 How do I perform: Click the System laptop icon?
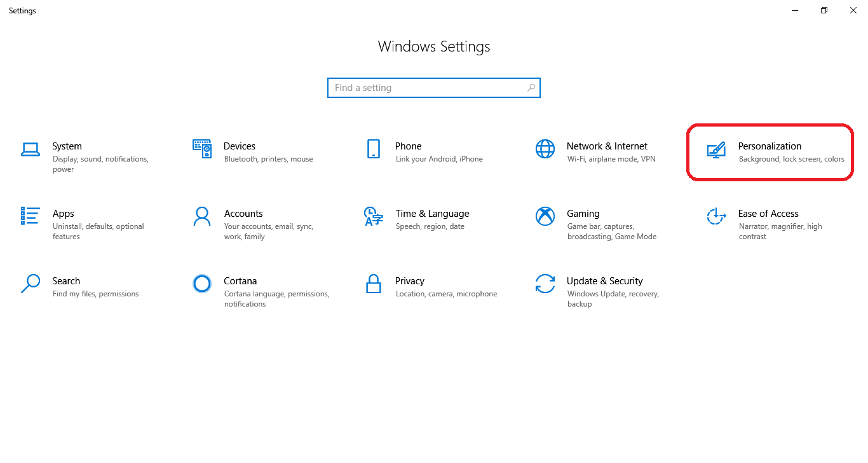click(31, 149)
